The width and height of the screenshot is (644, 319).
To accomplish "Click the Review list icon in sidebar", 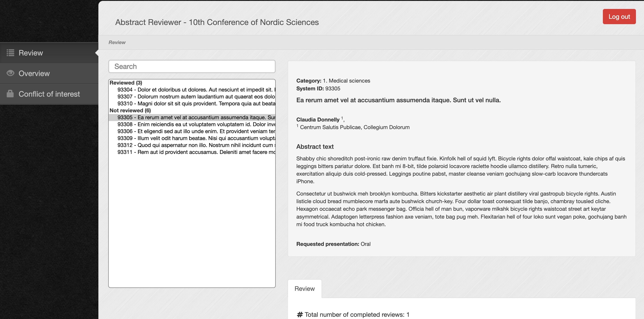I will (10, 53).
